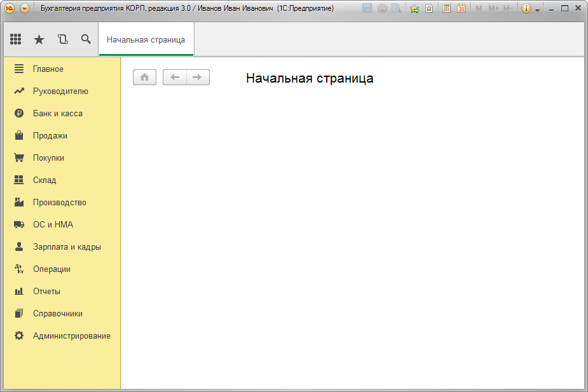Image resolution: width=588 pixels, height=392 pixels.
Task: Open the Администрирование gear section
Action: [71, 336]
